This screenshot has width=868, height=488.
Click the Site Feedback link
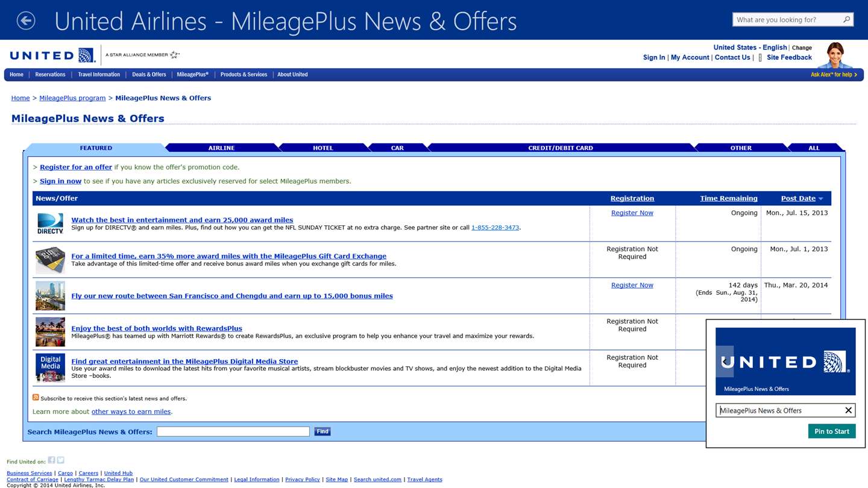[789, 58]
